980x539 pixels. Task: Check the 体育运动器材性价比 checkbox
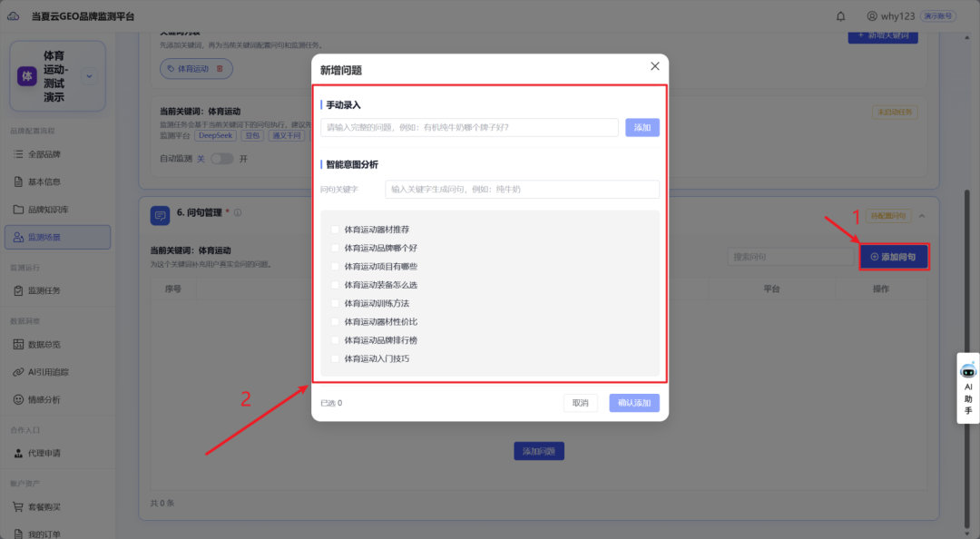point(335,322)
